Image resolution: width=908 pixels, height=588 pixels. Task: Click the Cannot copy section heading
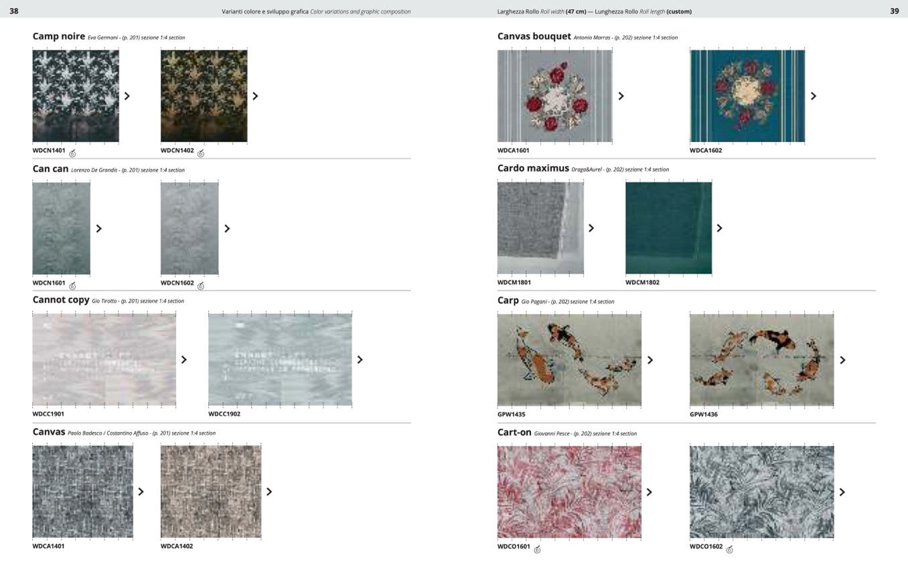(61, 300)
